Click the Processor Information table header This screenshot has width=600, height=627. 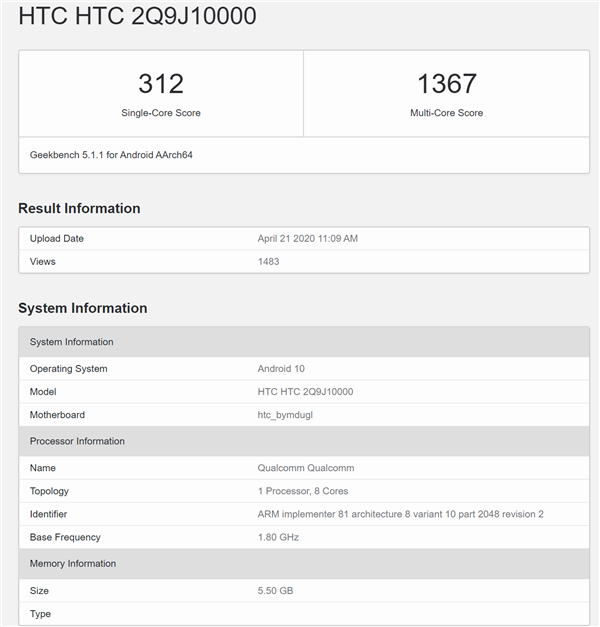(x=304, y=441)
